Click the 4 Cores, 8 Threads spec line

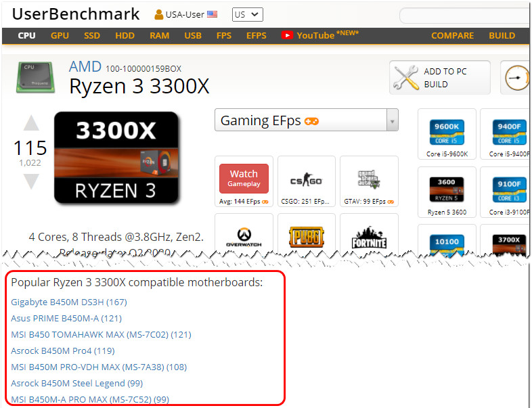(x=116, y=237)
